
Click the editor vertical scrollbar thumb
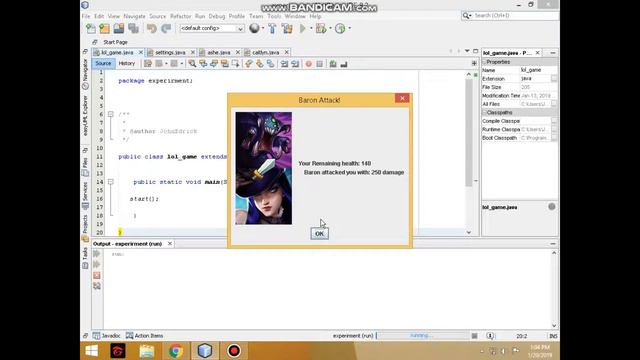pyautogui.click(x=469, y=133)
